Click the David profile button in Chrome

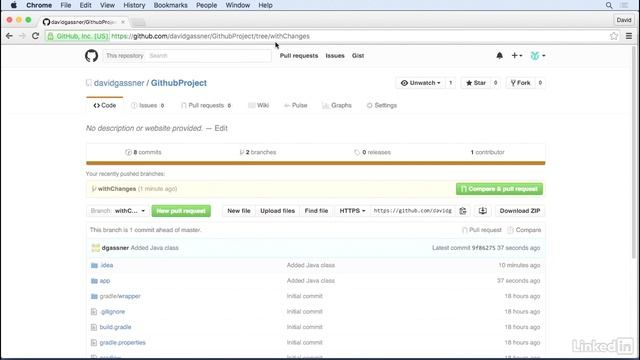[624, 20]
